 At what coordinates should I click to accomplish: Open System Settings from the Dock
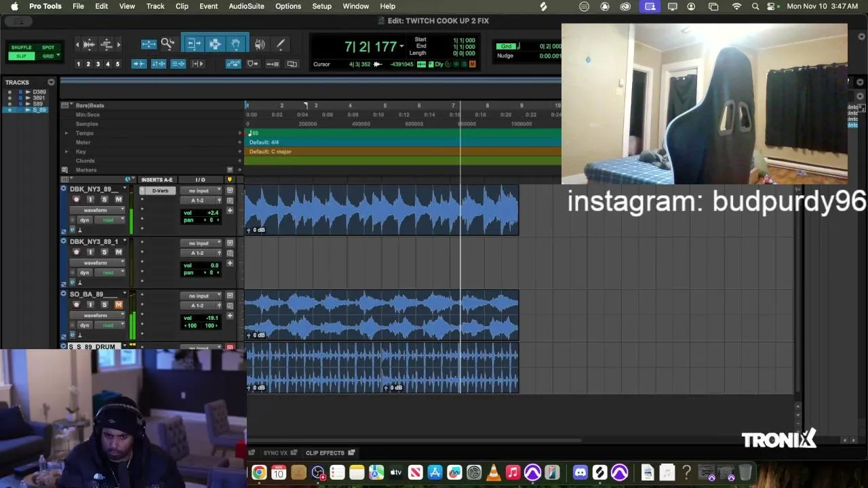click(474, 472)
